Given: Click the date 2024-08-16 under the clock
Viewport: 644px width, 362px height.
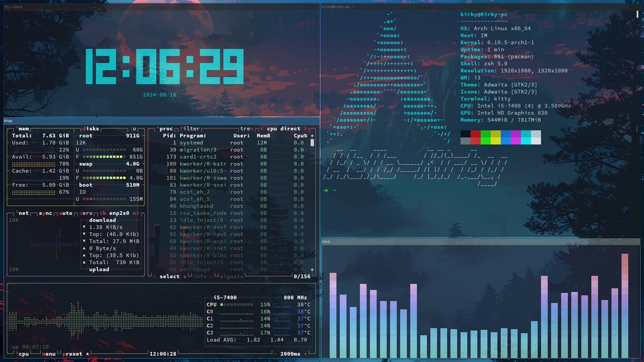Looking at the screenshot, I should click(159, 95).
